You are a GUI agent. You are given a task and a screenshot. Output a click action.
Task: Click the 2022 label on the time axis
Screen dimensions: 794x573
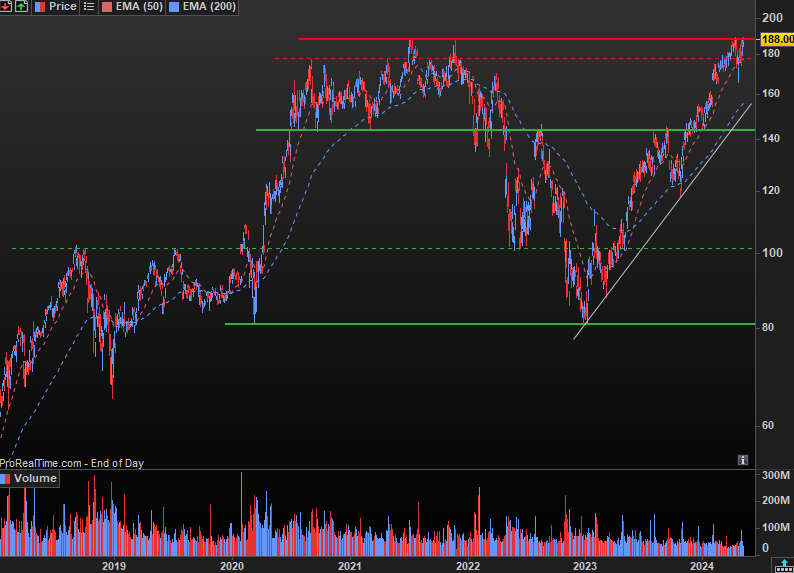(x=468, y=566)
